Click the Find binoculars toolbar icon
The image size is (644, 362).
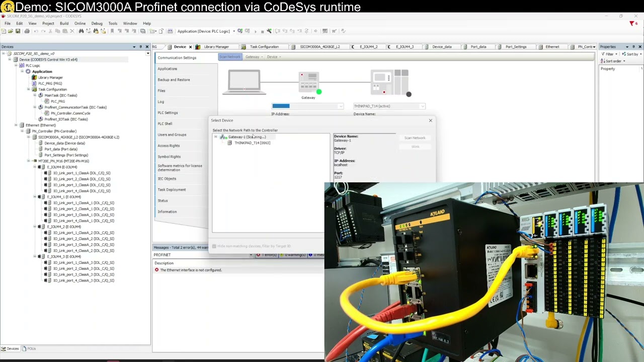(x=82, y=31)
